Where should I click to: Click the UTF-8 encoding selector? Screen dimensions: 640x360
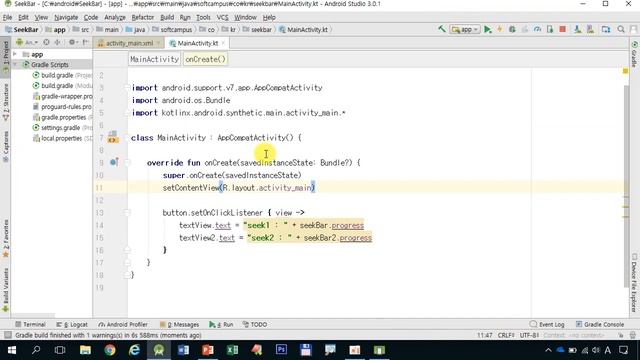pos(529,335)
